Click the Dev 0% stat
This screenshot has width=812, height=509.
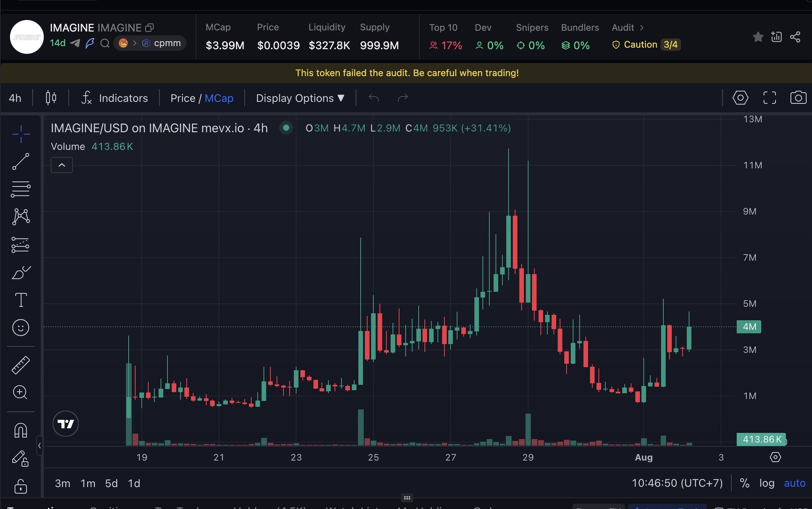tap(489, 37)
